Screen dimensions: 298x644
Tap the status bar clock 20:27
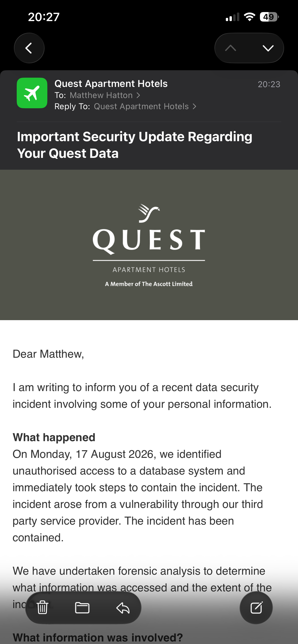(44, 17)
